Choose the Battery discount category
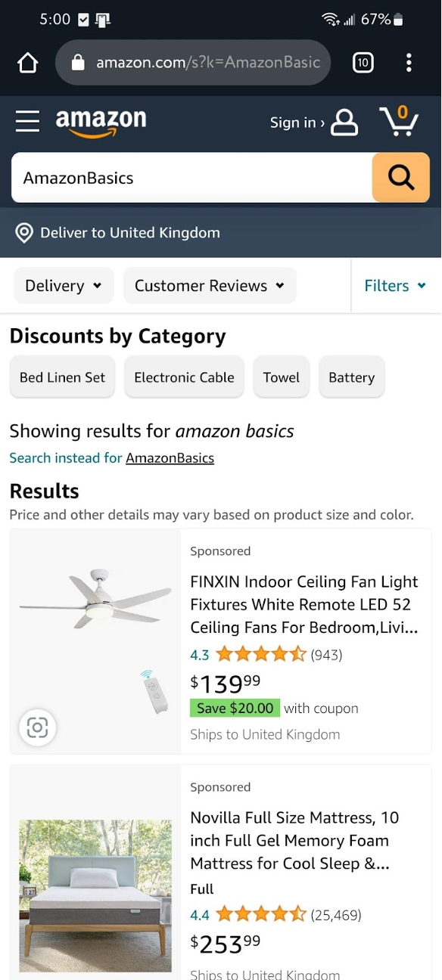 pos(352,377)
